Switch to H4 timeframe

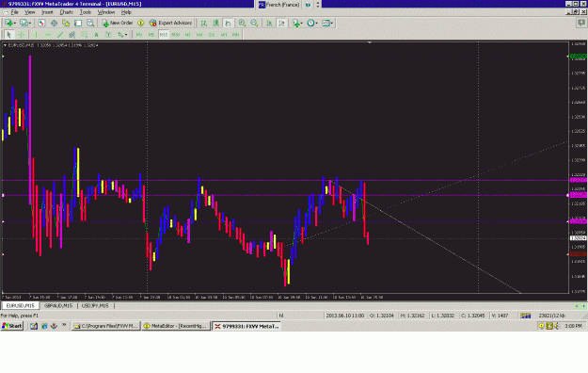tap(199, 35)
